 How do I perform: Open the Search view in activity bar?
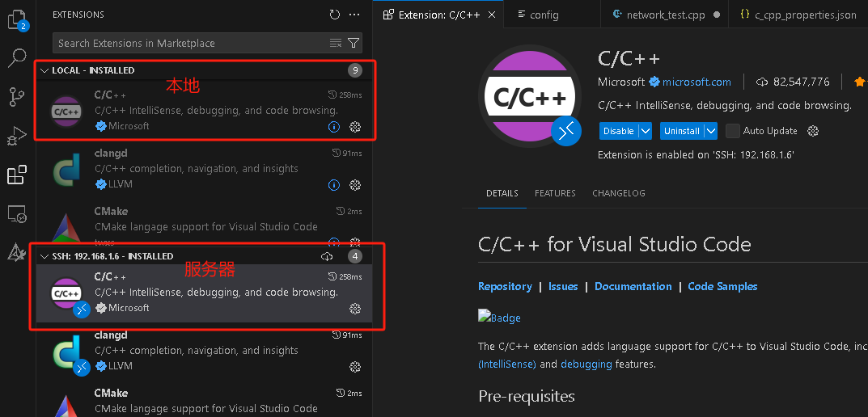pos(17,58)
